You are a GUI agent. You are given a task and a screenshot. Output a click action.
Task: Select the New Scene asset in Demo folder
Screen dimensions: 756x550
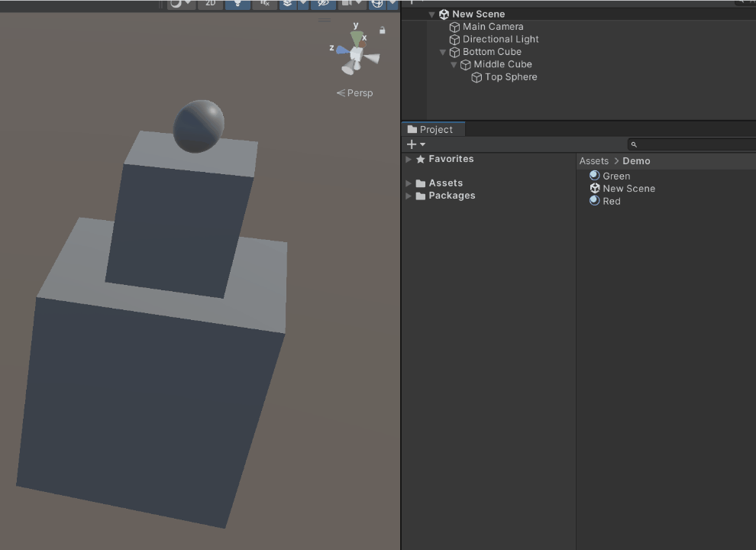tap(628, 189)
